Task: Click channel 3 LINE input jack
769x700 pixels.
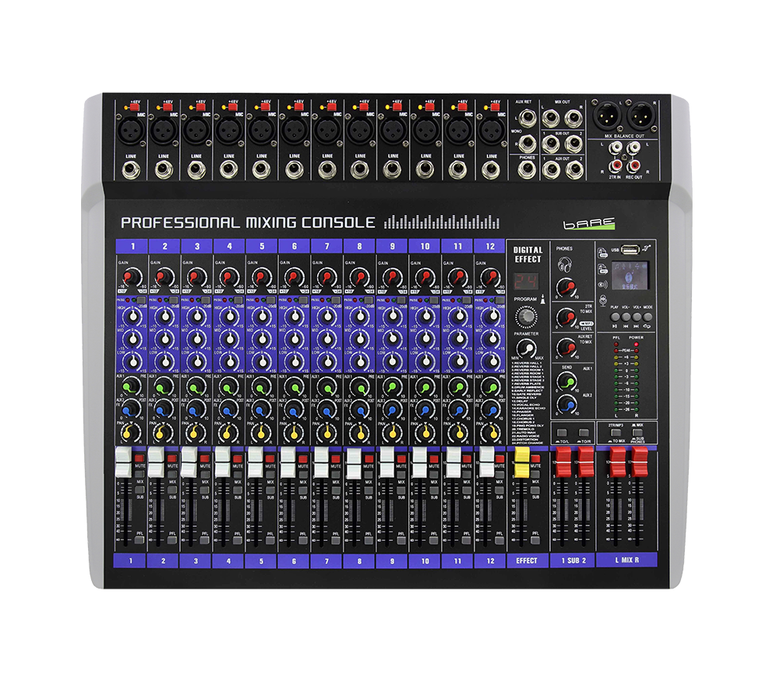Action: [x=196, y=170]
